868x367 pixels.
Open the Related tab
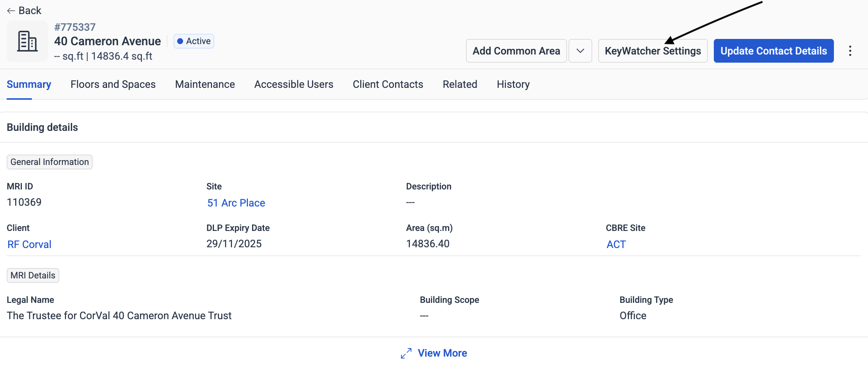[460, 85]
